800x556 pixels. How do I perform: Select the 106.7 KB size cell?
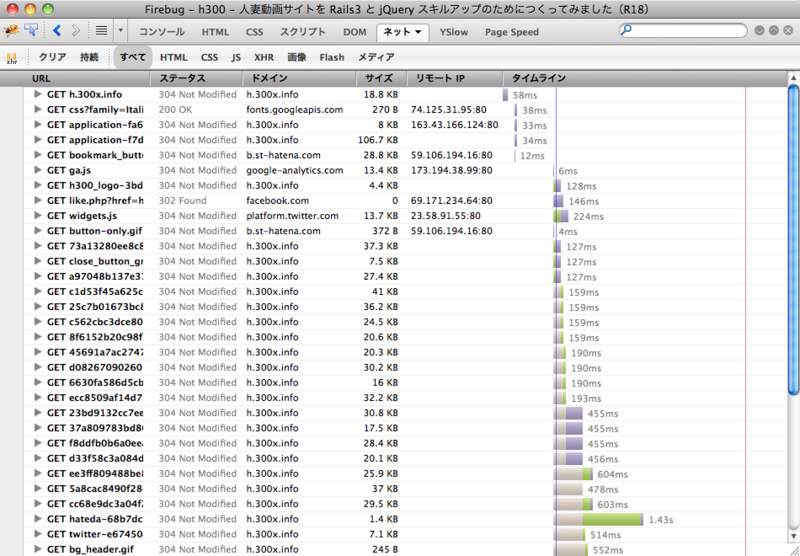[x=378, y=140]
